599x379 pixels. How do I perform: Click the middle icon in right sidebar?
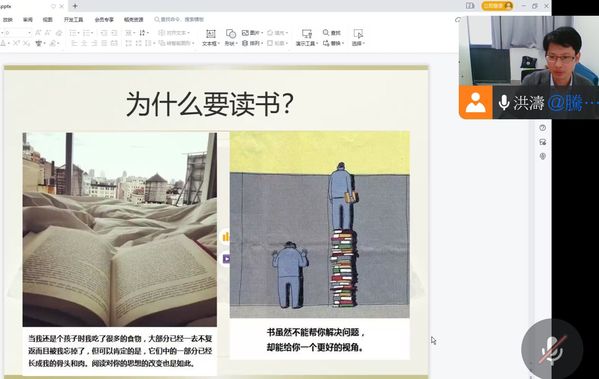coord(542,142)
